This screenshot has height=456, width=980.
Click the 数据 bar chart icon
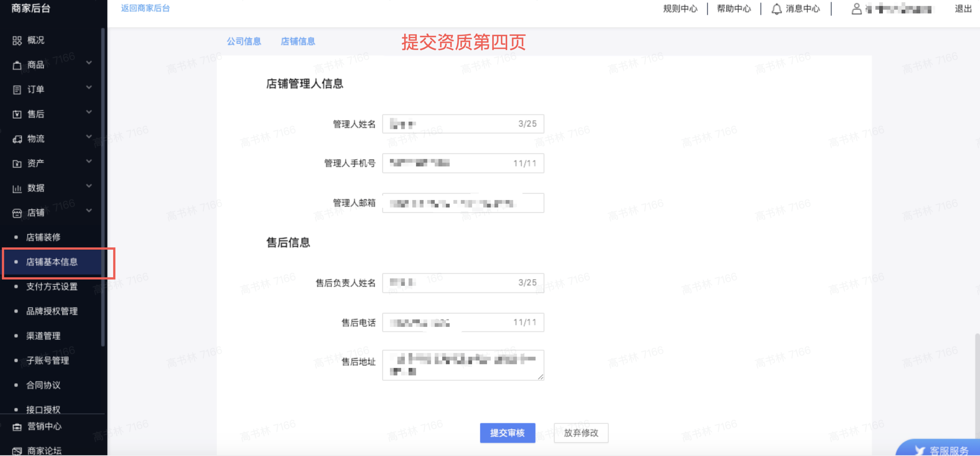click(17, 188)
